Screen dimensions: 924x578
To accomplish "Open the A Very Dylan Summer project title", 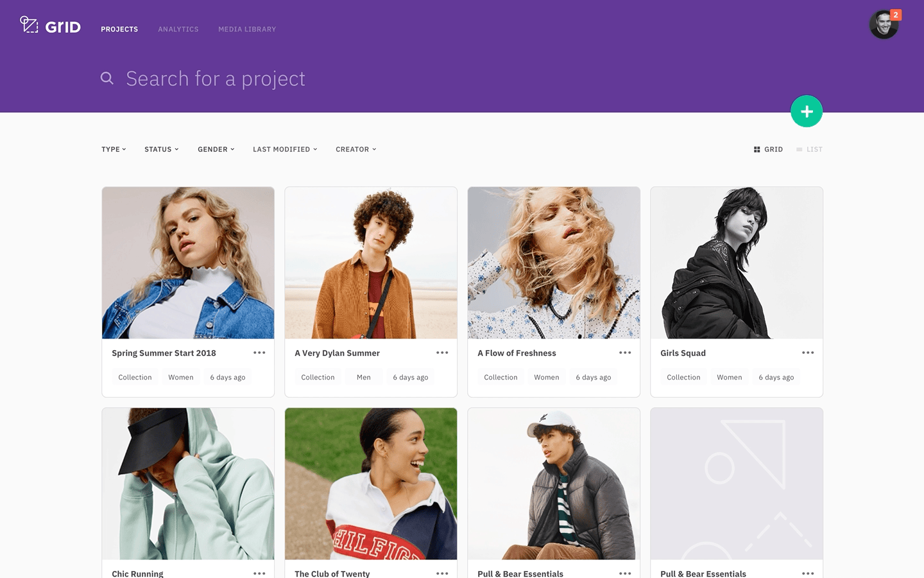I will [337, 353].
